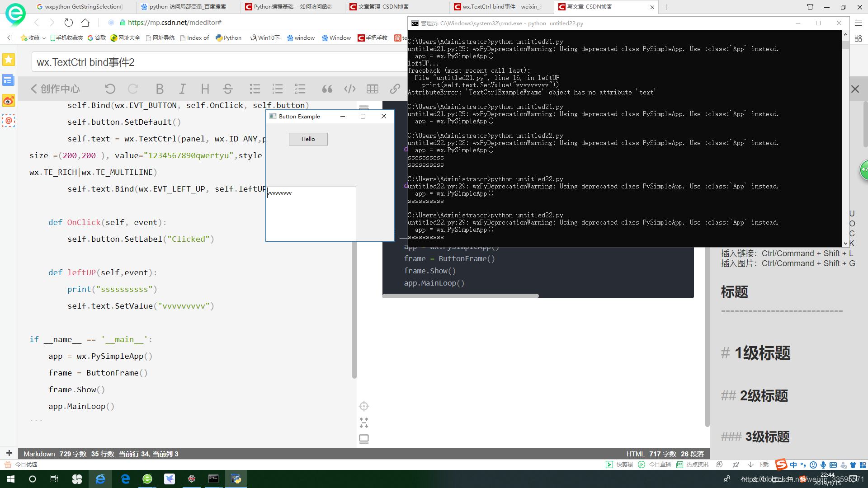Insert an ordered numbered list
This screenshot has width=868, height=488.
[278, 89]
